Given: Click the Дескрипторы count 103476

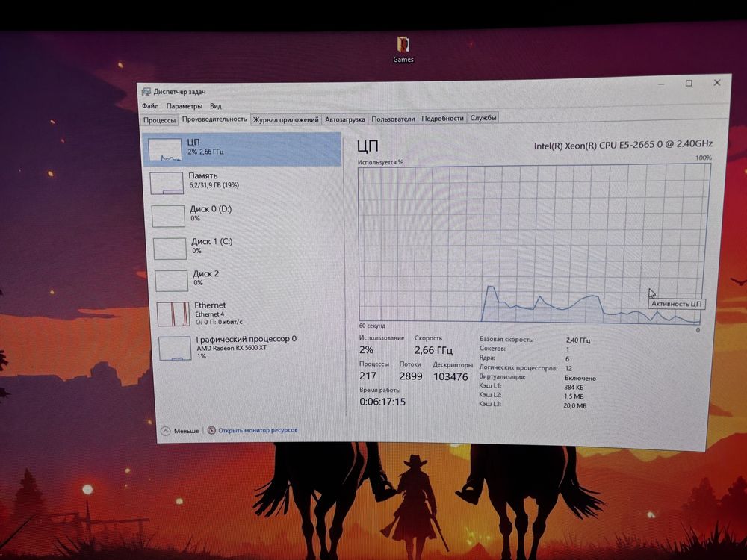Looking at the screenshot, I should [x=450, y=376].
